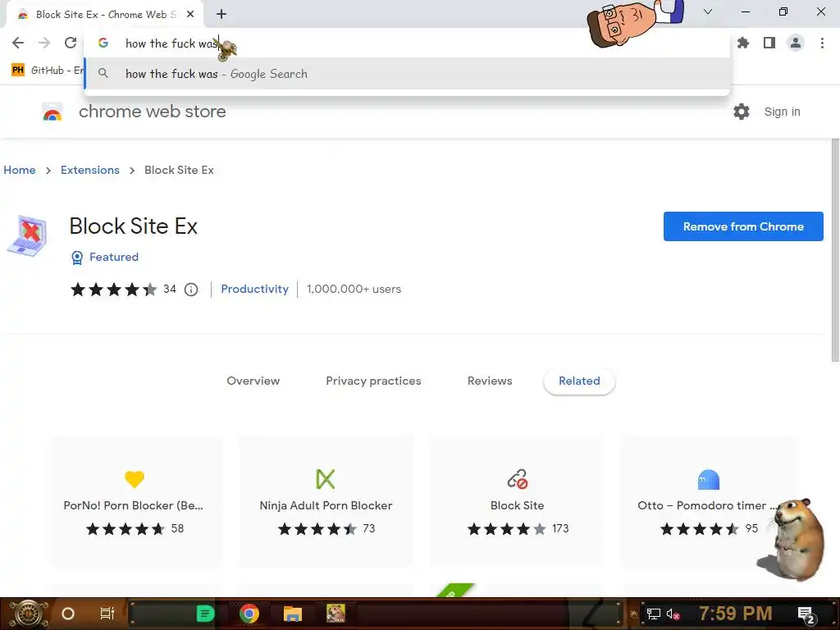
Task: Open the steampunk Start button
Action: pos(28,614)
